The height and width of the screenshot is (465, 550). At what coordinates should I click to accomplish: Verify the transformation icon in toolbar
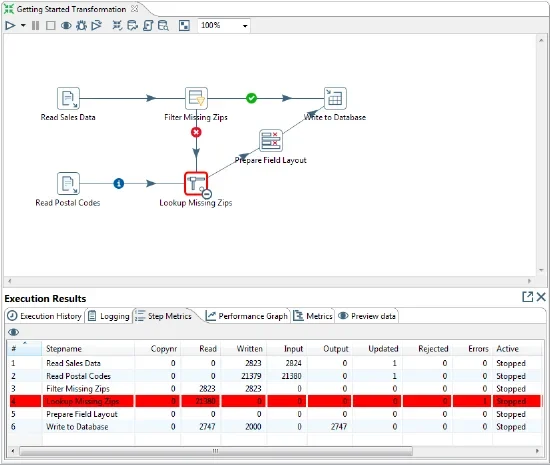coord(117,26)
